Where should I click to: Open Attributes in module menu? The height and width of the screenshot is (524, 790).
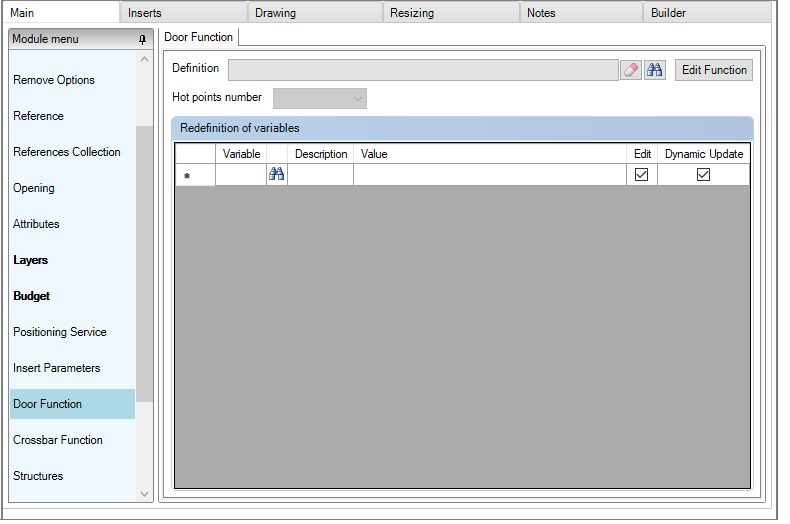pos(72,224)
